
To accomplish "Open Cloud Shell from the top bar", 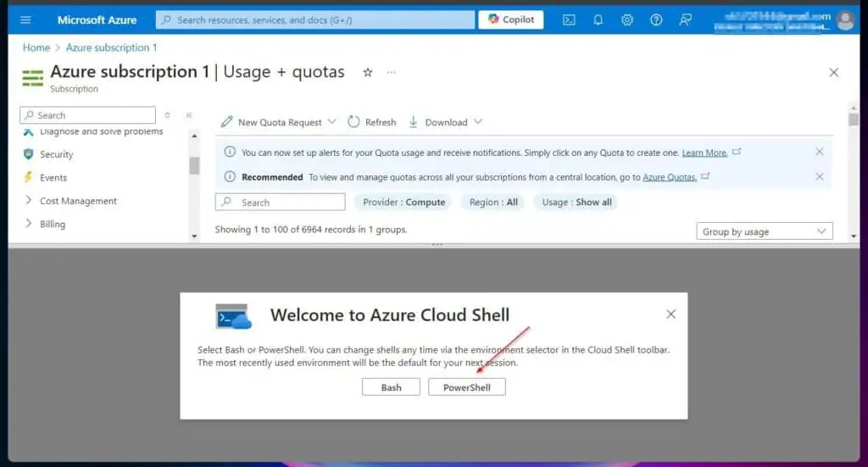I will 569,20.
